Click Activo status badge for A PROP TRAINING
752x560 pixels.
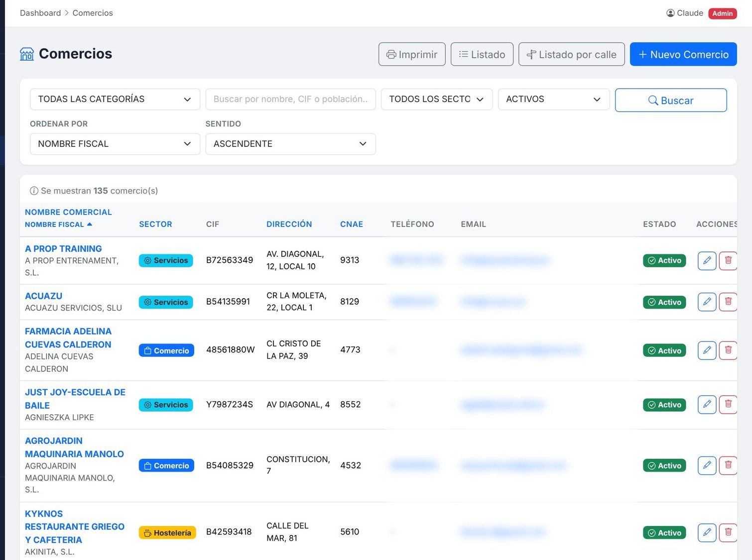tap(664, 260)
